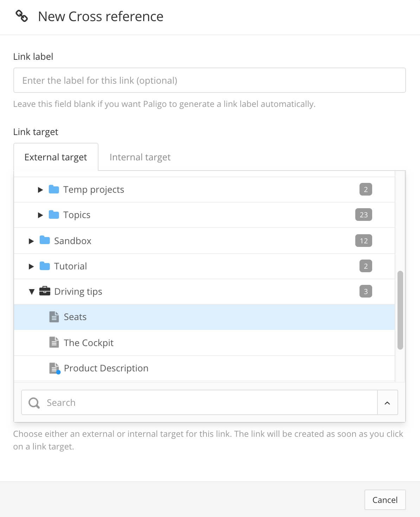Click the Driving tips briefcase icon

[45, 291]
